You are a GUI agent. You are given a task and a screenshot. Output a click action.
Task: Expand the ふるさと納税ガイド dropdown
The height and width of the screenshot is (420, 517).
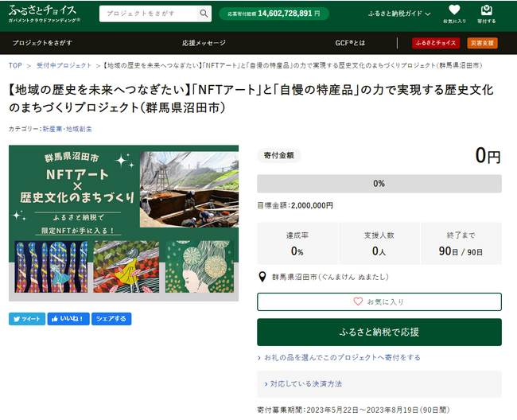point(399,14)
